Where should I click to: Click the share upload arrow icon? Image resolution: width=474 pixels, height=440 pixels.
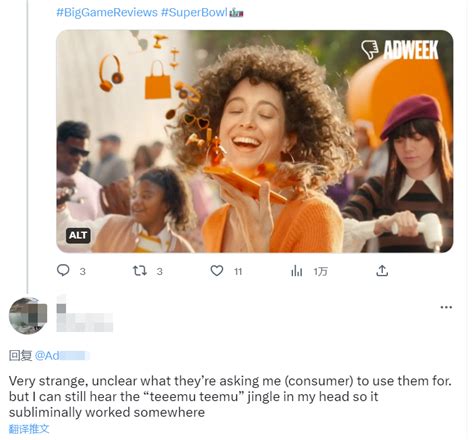click(x=382, y=271)
